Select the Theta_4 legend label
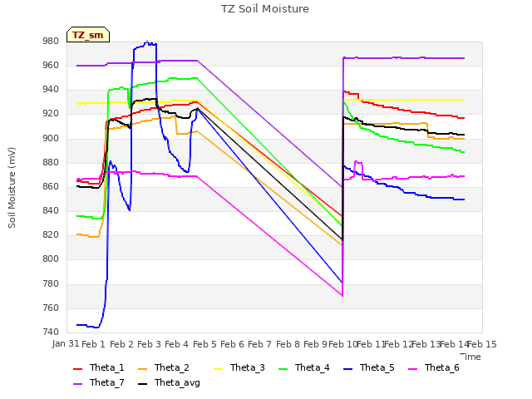This screenshot has width=532, height=399. pos(313,367)
